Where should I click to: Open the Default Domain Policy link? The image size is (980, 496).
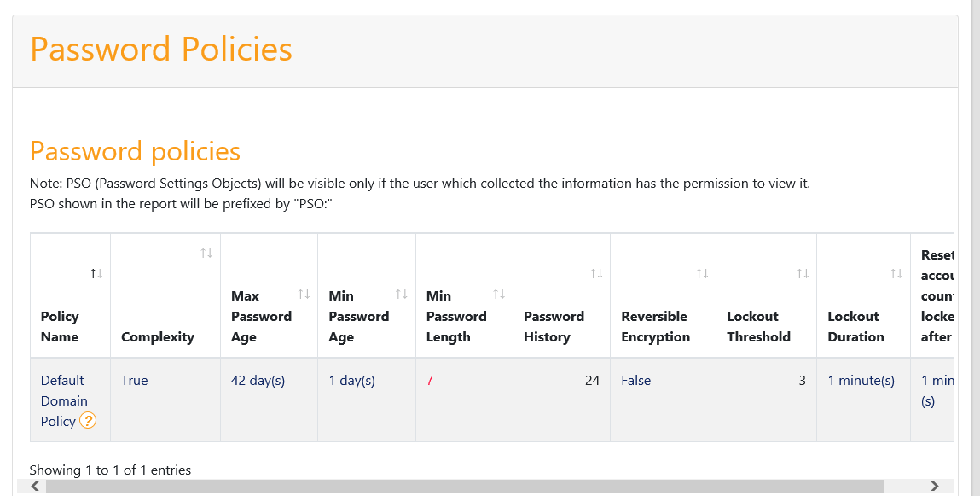(64, 401)
